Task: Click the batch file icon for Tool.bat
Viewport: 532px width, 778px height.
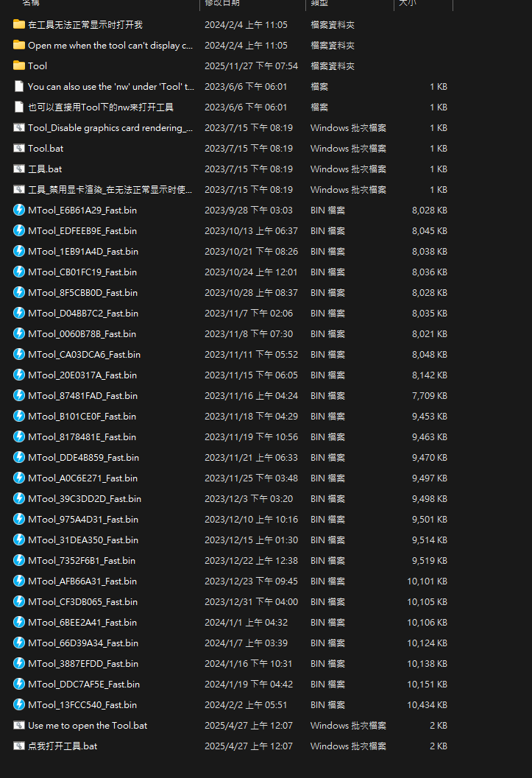Action: 19,148
